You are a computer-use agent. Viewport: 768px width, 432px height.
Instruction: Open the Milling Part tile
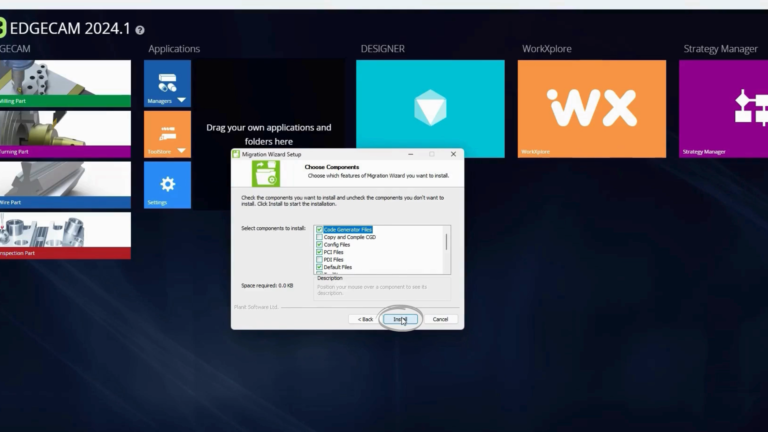65,83
